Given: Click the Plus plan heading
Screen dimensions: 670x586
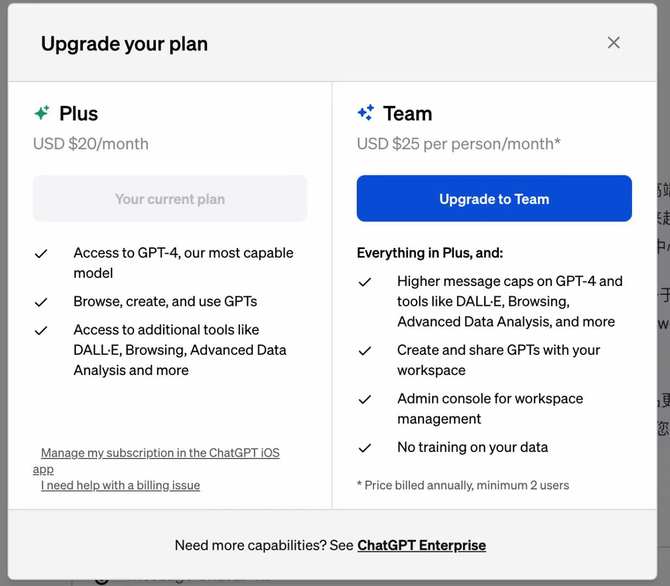Looking at the screenshot, I should 78,113.
